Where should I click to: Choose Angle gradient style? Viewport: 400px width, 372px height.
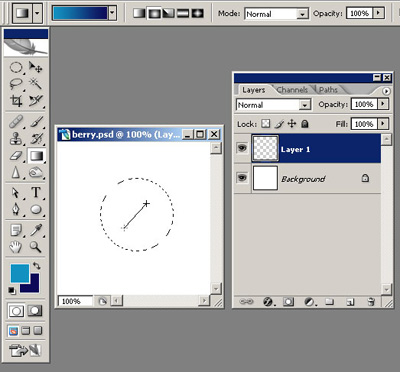click(168, 13)
